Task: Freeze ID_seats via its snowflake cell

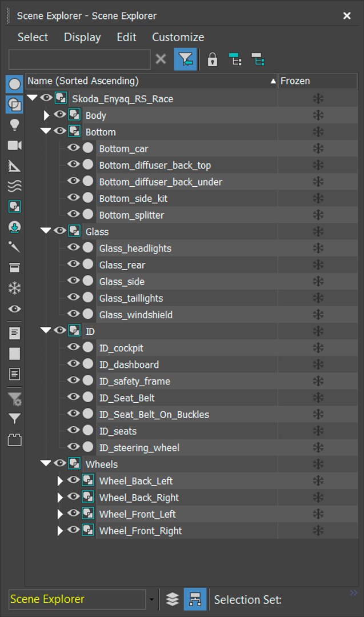Action: click(x=318, y=431)
